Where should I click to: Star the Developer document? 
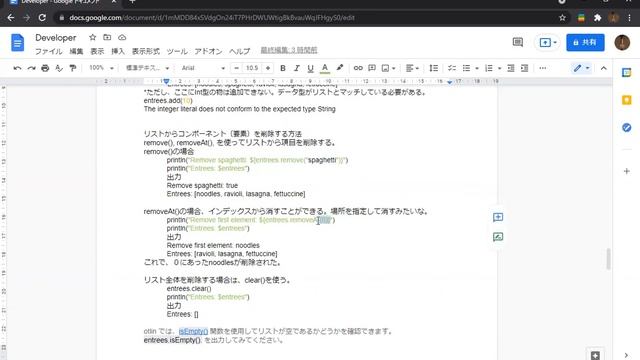point(93,38)
